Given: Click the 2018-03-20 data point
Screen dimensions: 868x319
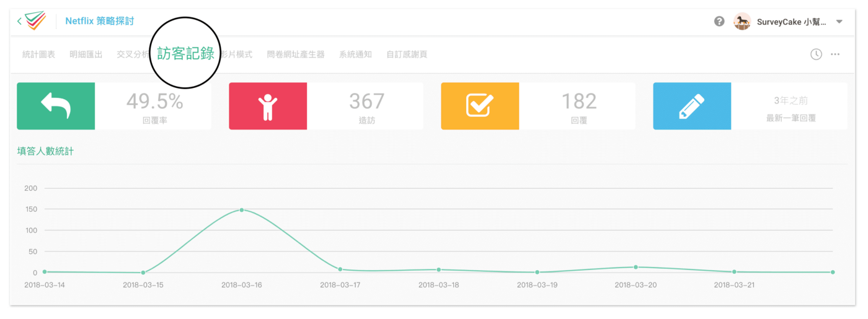Looking at the screenshot, I should pyautogui.click(x=635, y=267).
